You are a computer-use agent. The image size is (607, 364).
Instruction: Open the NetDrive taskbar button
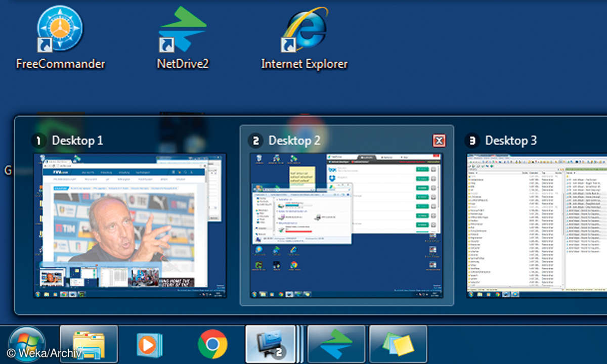(x=336, y=345)
